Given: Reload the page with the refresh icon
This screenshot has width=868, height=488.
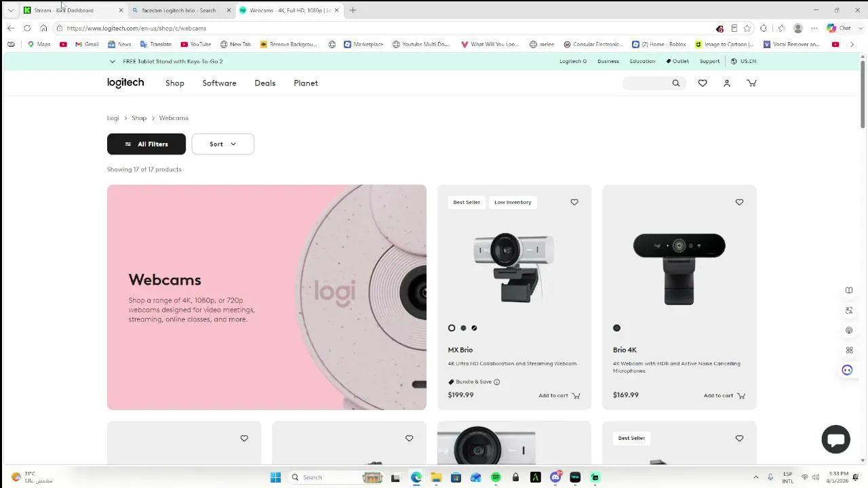Looking at the screenshot, I should point(27,28).
